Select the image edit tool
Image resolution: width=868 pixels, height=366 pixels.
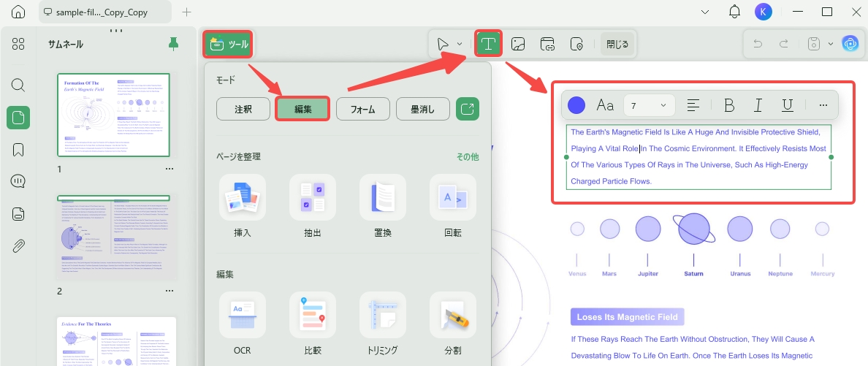click(518, 45)
